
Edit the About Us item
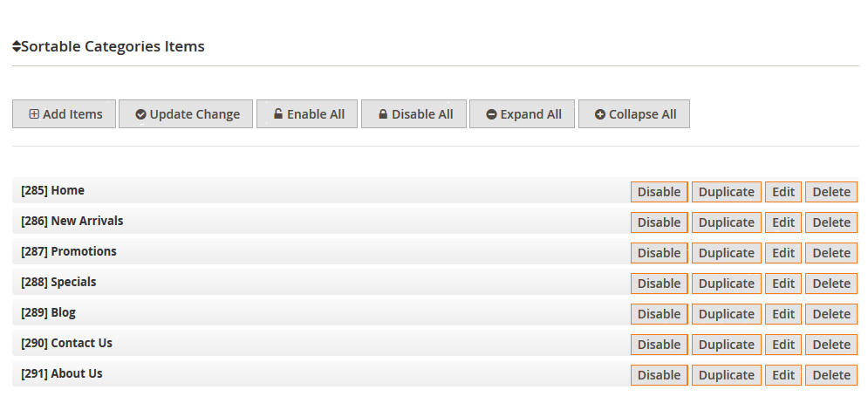point(783,375)
